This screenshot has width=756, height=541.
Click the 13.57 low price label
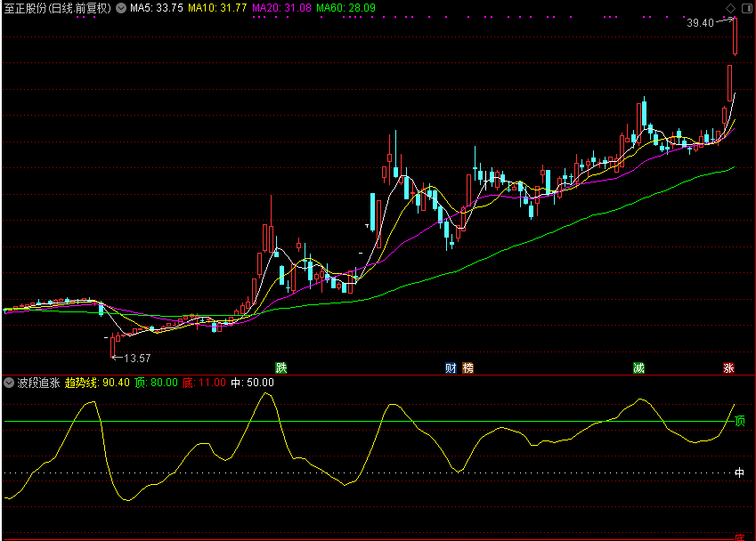point(137,359)
